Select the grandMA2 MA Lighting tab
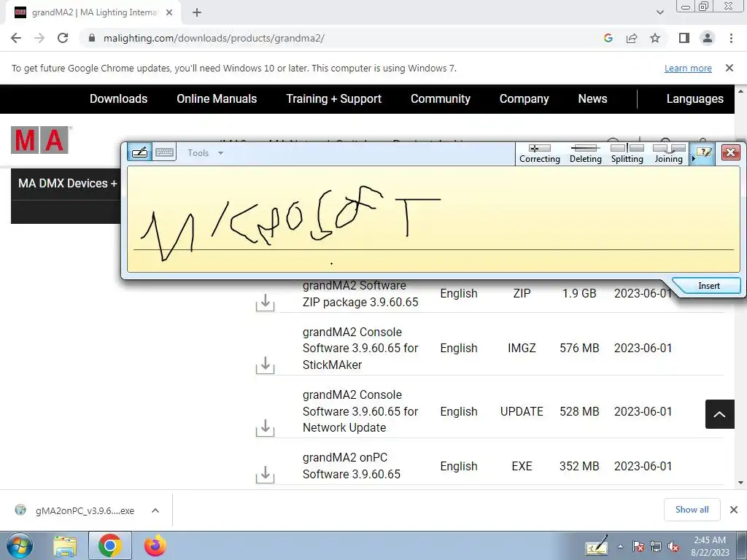The image size is (747, 560). (93, 13)
